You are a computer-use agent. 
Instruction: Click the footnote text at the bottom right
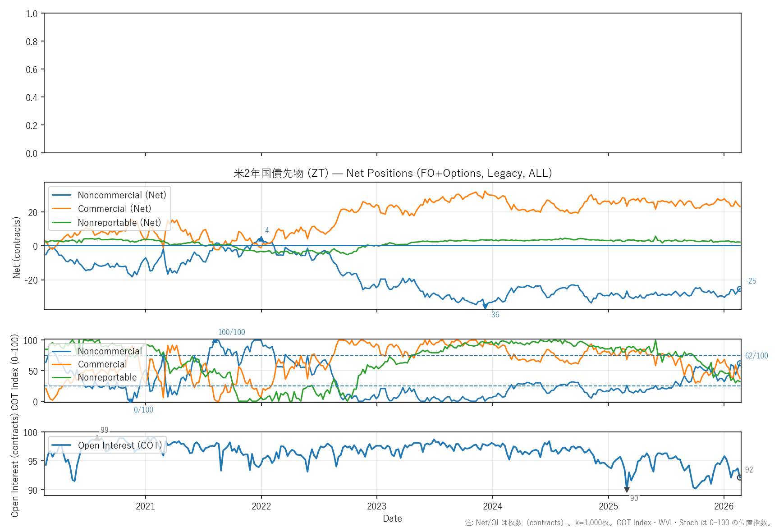point(618,523)
